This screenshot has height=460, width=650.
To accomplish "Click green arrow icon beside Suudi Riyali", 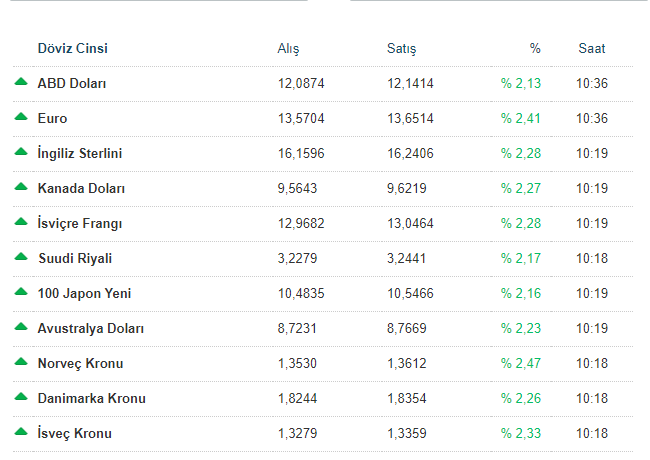I will [x=21, y=257].
